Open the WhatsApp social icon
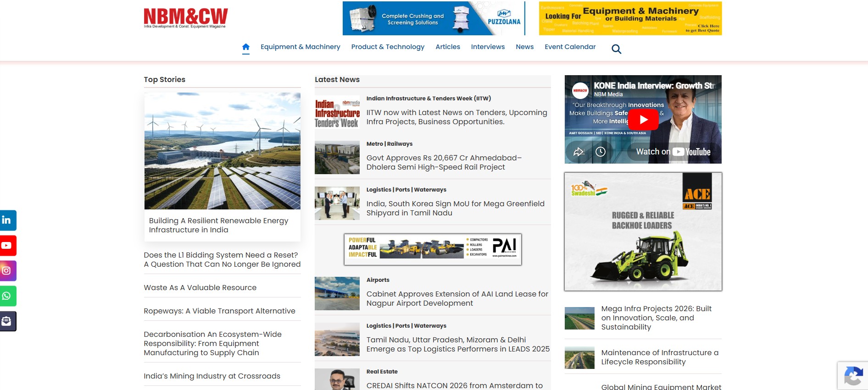The height and width of the screenshot is (390, 868). [x=7, y=296]
